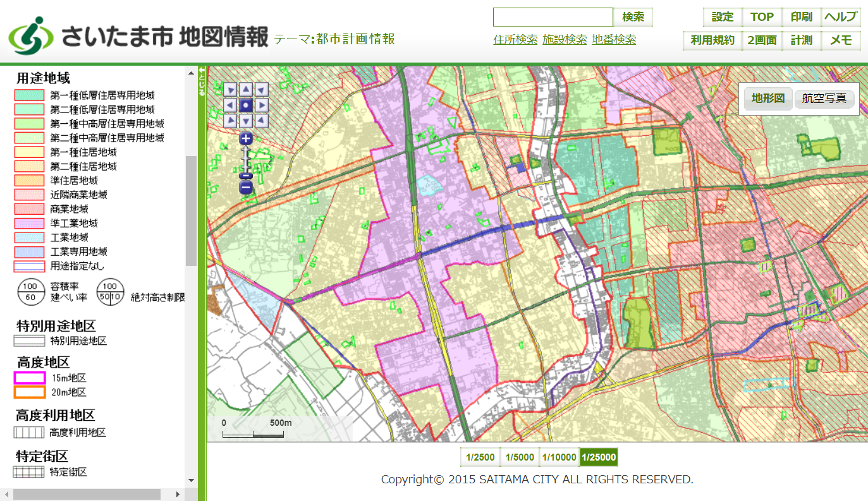
Task: Click the 印刷 print button
Action: click(x=801, y=16)
